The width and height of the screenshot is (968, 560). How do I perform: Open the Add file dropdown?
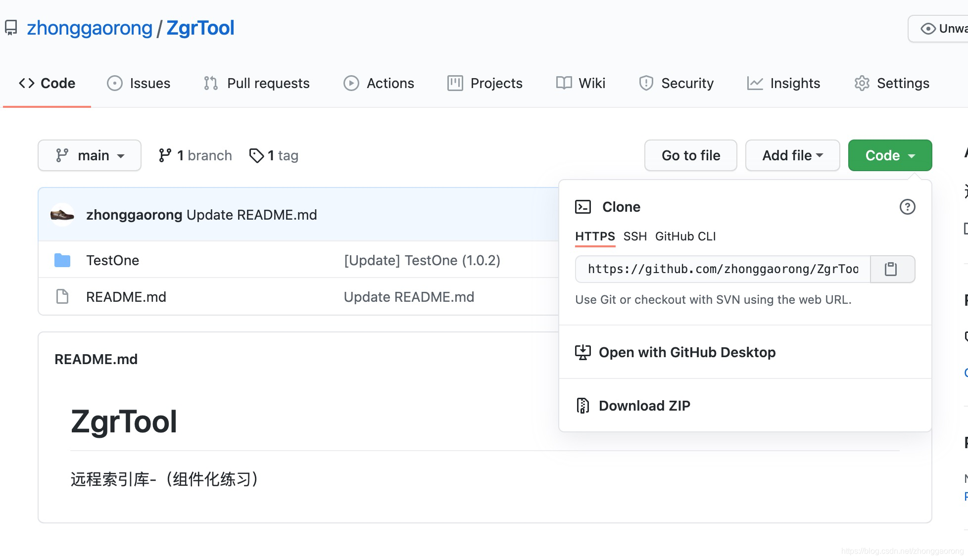pos(792,155)
